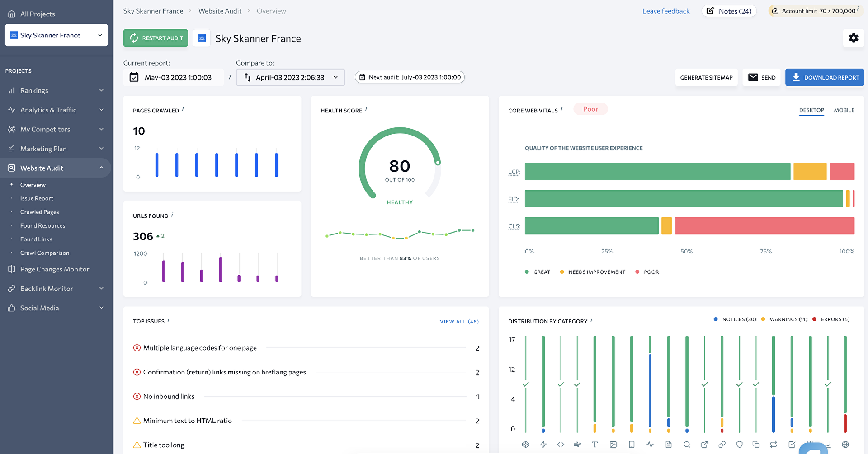Click the Pages Crawled info icon
868x454 pixels.
click(x=183, y=109)
